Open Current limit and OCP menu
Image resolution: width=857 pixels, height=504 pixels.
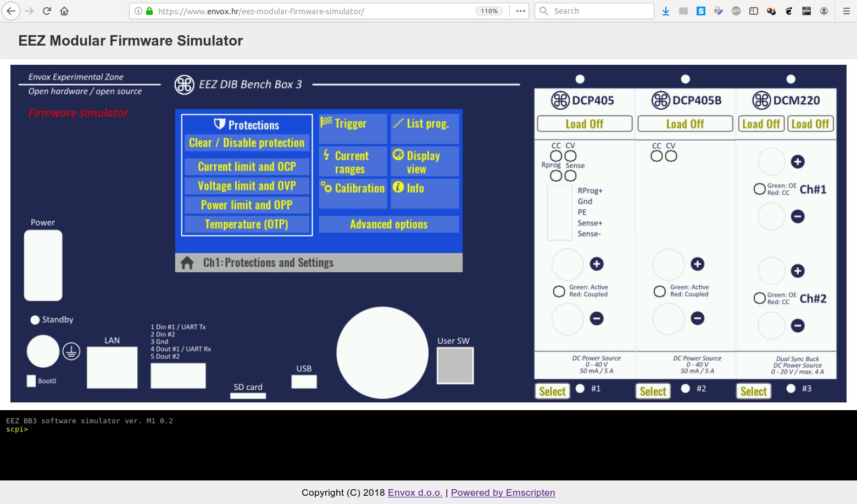[247, 167]
